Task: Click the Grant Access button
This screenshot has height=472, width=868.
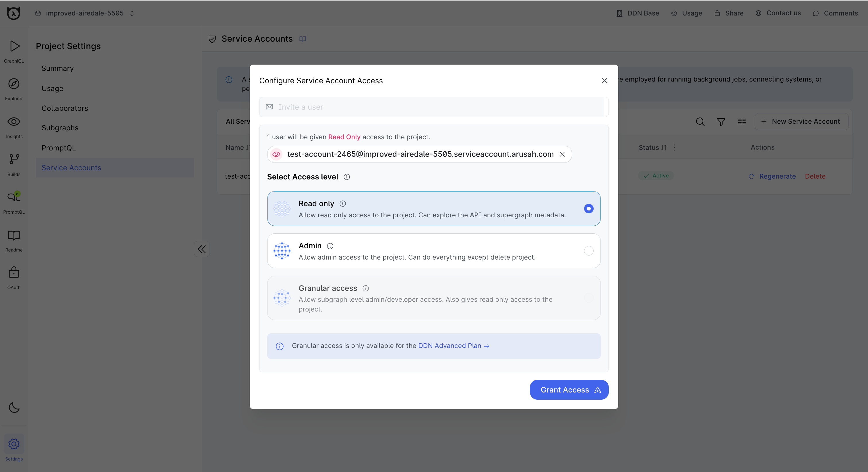Action: coord(569,390)
